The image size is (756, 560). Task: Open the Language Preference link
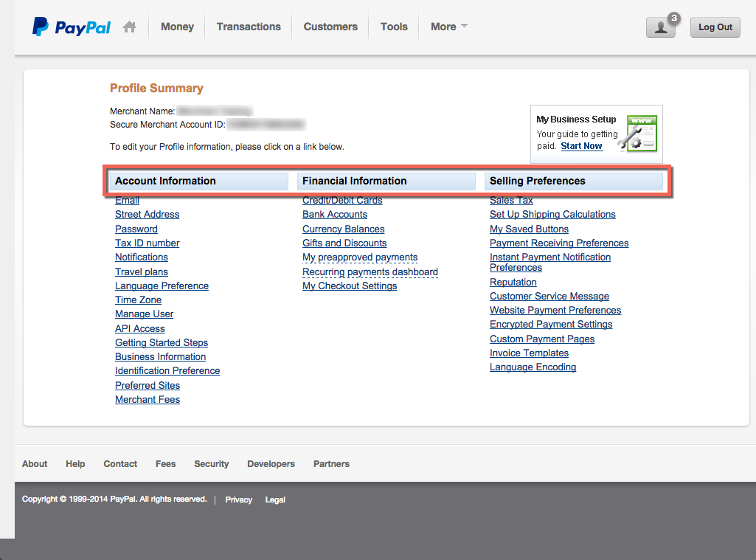pos(162,286)
